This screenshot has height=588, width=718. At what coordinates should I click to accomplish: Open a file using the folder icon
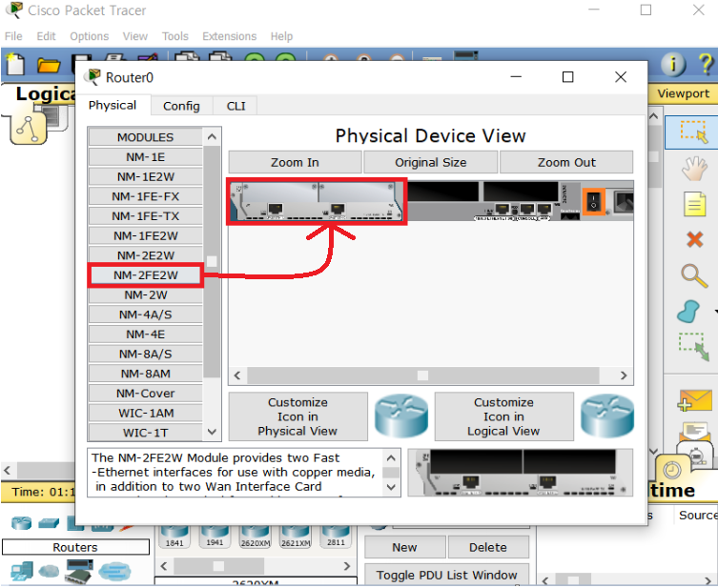tap(48, 65)
